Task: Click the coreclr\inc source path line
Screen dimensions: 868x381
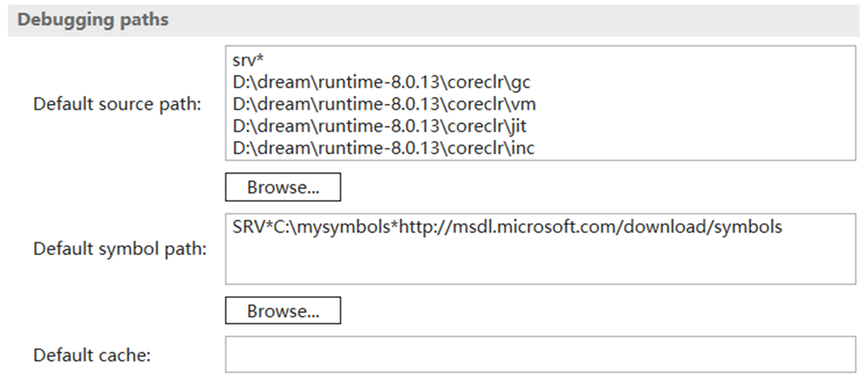Action: coord(384,148)
